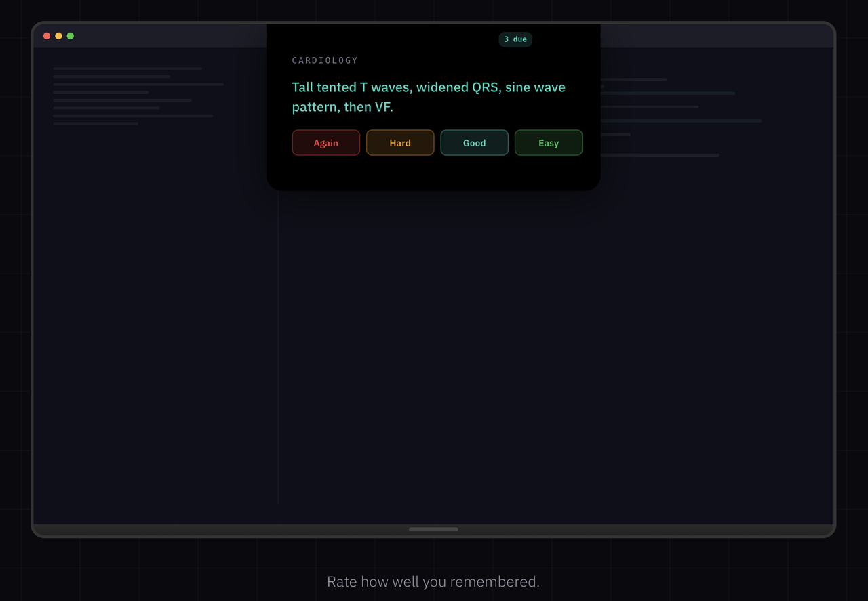The image size is (868, 601).
Task: Click the yellow minimize traffic light
Action: tap(58, 36)
